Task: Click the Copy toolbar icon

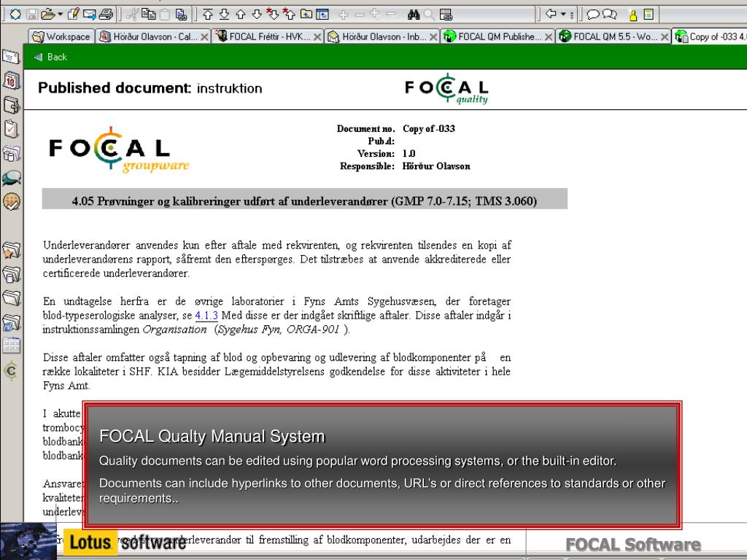Action: tap(149, 15)
